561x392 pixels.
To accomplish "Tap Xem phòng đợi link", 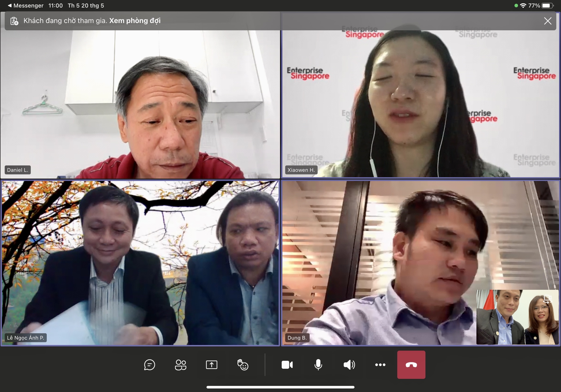I will (x=135, y=21).
